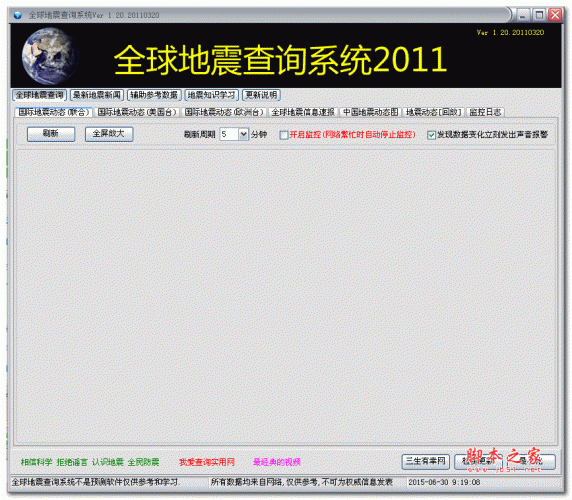Viewport: 572px width, 500px height.
Task: Maximize the window from the title bar
Action: [x=539, y=15]
